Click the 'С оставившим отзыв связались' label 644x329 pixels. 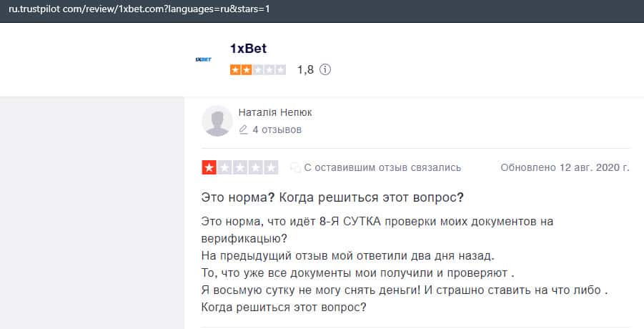[382, 168]
